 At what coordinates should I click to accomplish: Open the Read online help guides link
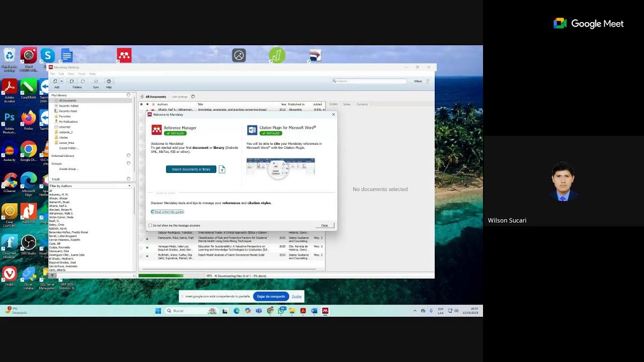coord(168,212)
